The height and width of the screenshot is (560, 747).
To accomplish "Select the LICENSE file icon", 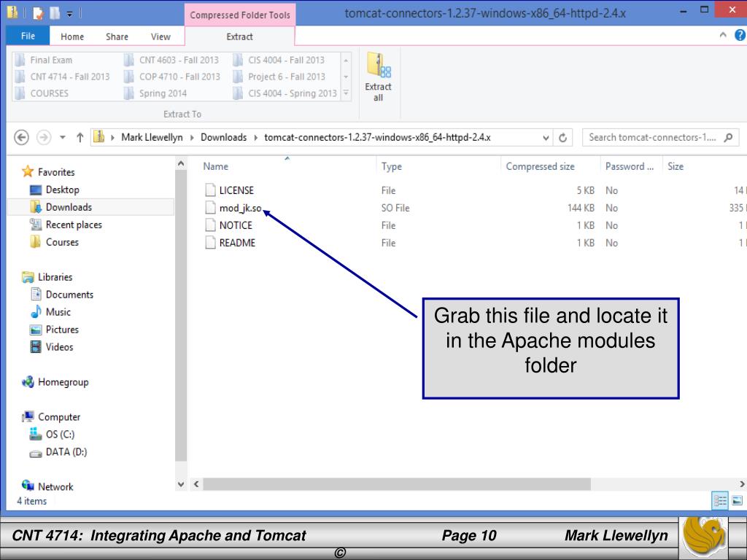I will pos(210,190).
